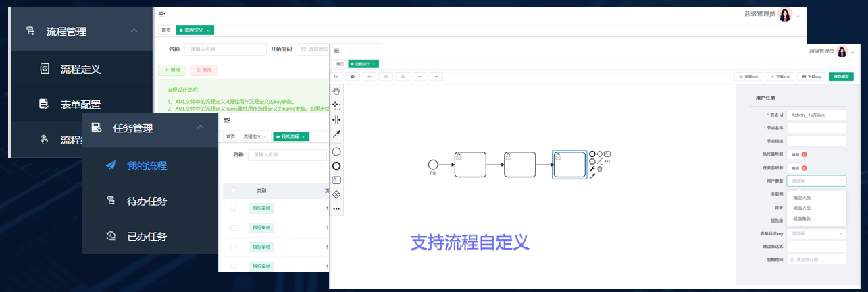Viewport: 868px width, 292px height.
Task: Click the 节点名称 input field
Action: pyautogui.click(x=816, y=128)
